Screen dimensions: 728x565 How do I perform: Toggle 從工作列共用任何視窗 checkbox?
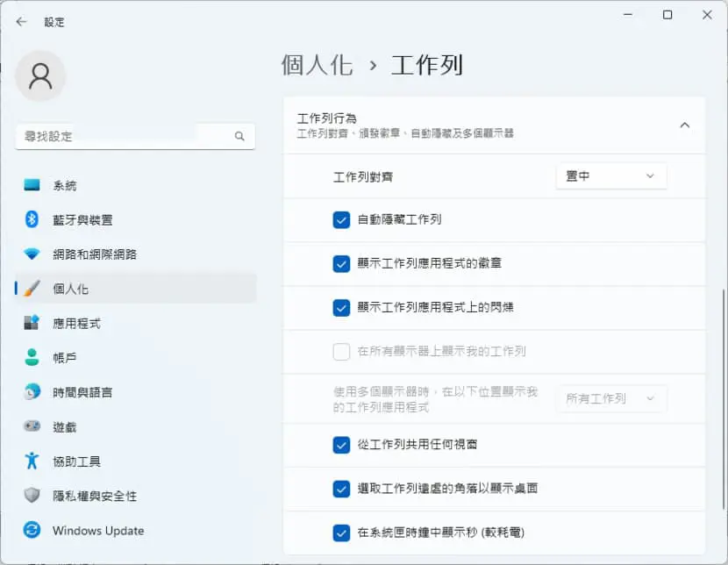pyautogui.click(x=341, y=445)
